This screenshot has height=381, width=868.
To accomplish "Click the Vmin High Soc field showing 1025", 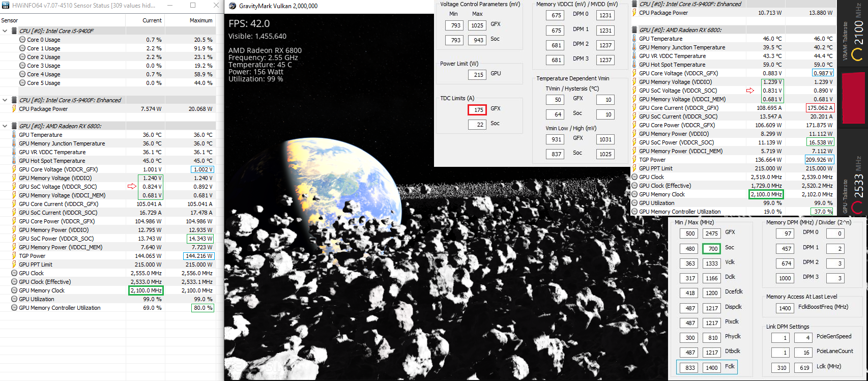I will (605, 154).
